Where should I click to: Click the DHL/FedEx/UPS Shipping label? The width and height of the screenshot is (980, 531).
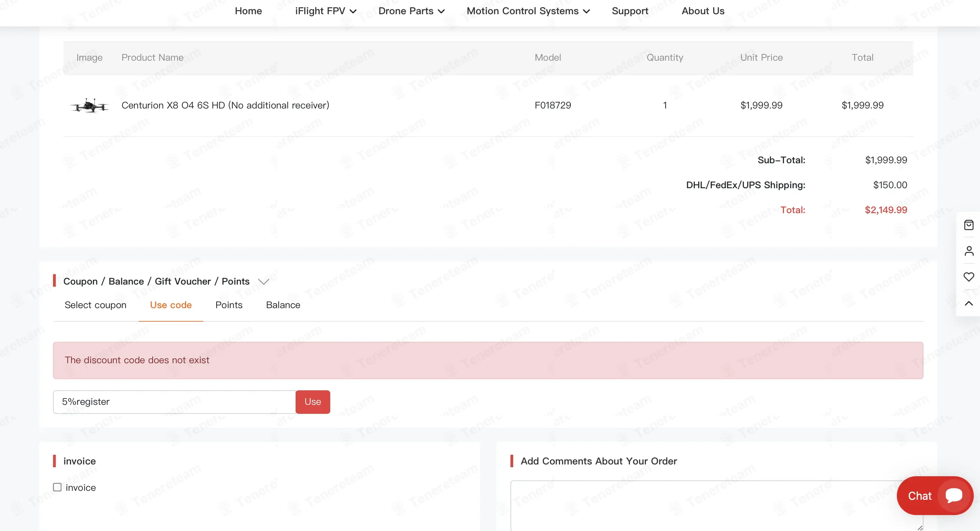click(745, 185)
